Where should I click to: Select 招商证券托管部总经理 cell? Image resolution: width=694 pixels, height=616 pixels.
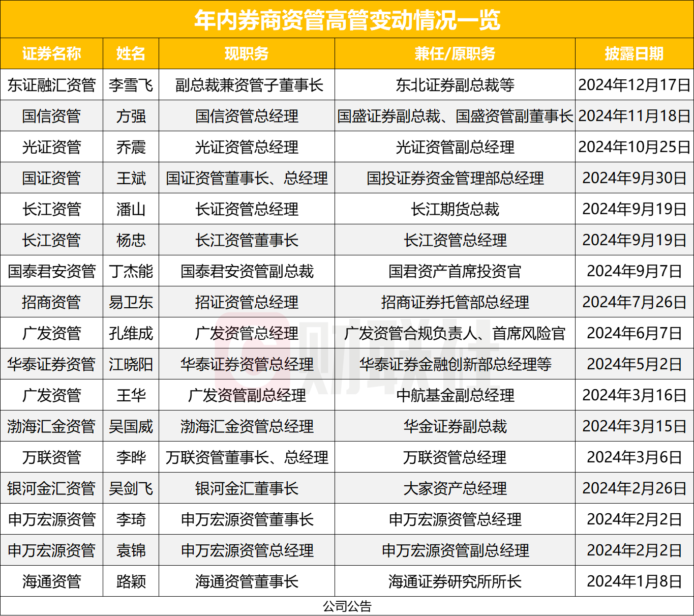coord(455,302)
